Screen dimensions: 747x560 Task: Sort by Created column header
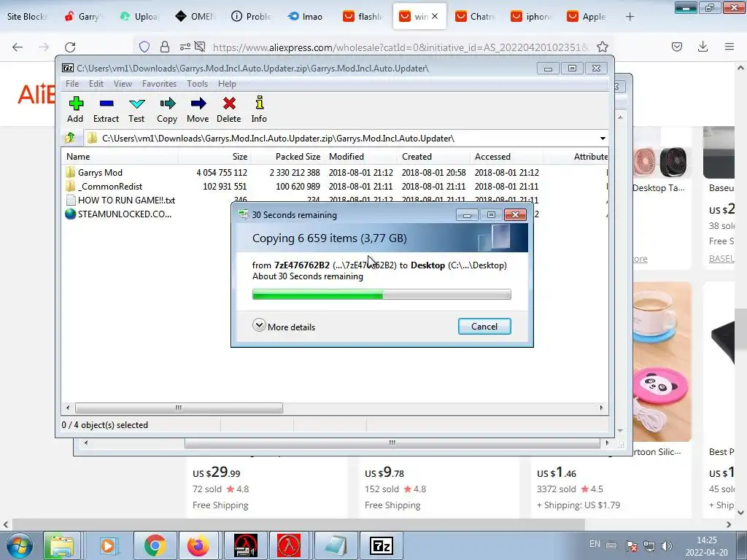click(433, 157)
